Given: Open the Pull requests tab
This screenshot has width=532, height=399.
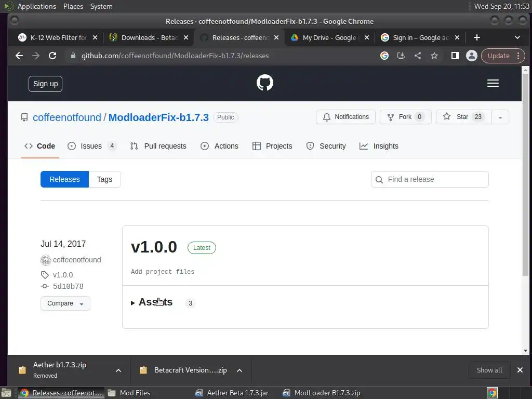Looking at the screenshot, I should click(158, 146).
